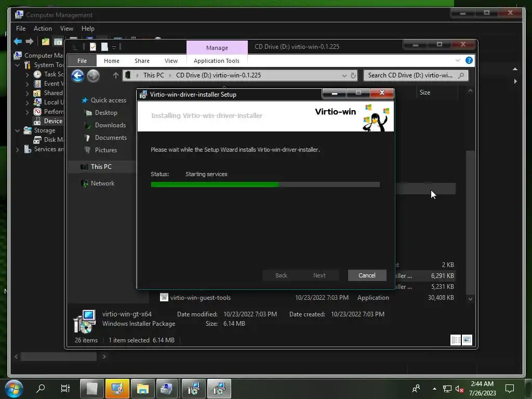Open the Windows Start button
Screen dimensions: 532x399
14,388
